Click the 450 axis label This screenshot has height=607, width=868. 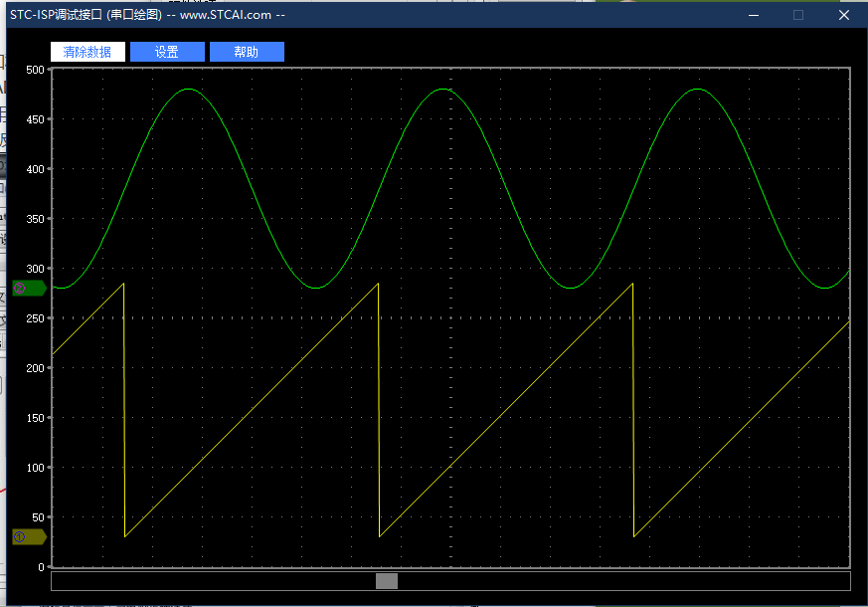click(35, 119)
